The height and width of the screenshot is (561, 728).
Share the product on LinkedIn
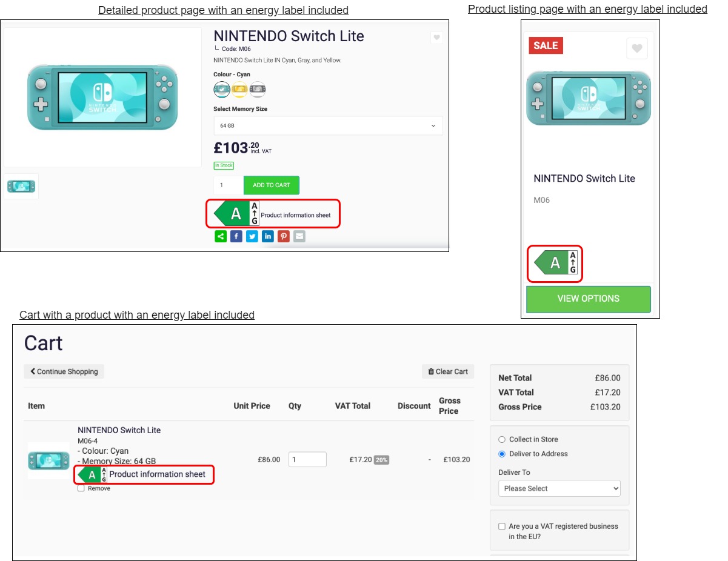click(268, 236)
